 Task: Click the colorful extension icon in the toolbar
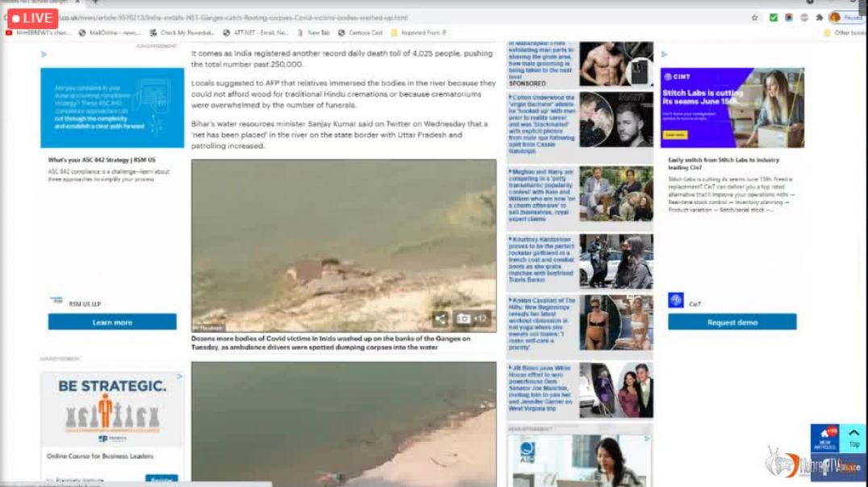tap(789, 17)
